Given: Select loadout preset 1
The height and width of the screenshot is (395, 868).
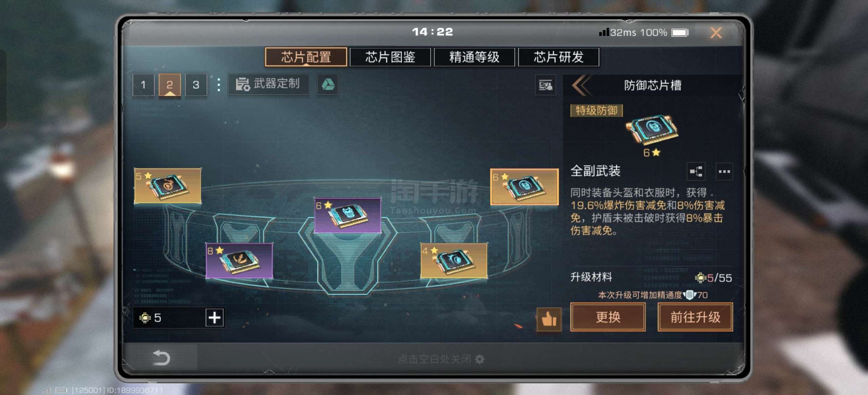Looking at the screenshot, I should [x=143, y=84].
